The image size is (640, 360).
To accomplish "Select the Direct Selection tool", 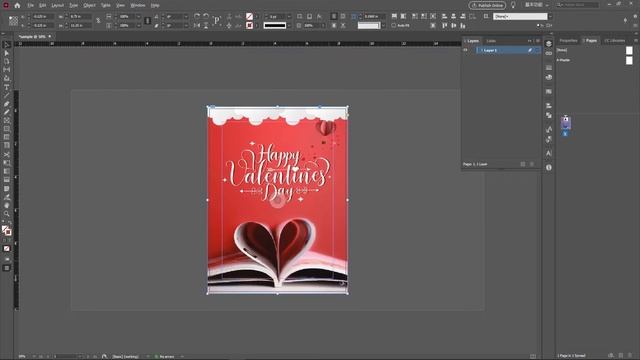I will (x=7, y=53).
